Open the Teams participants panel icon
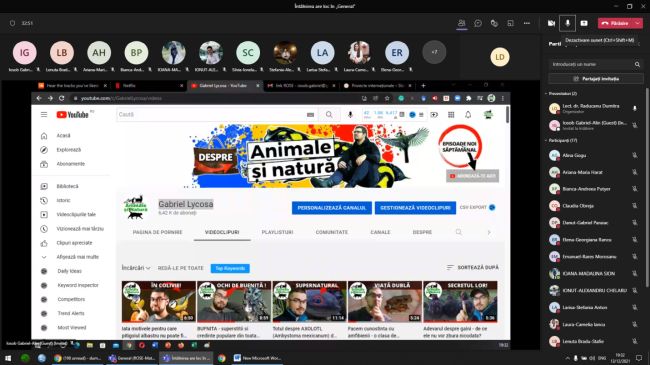 461,23
